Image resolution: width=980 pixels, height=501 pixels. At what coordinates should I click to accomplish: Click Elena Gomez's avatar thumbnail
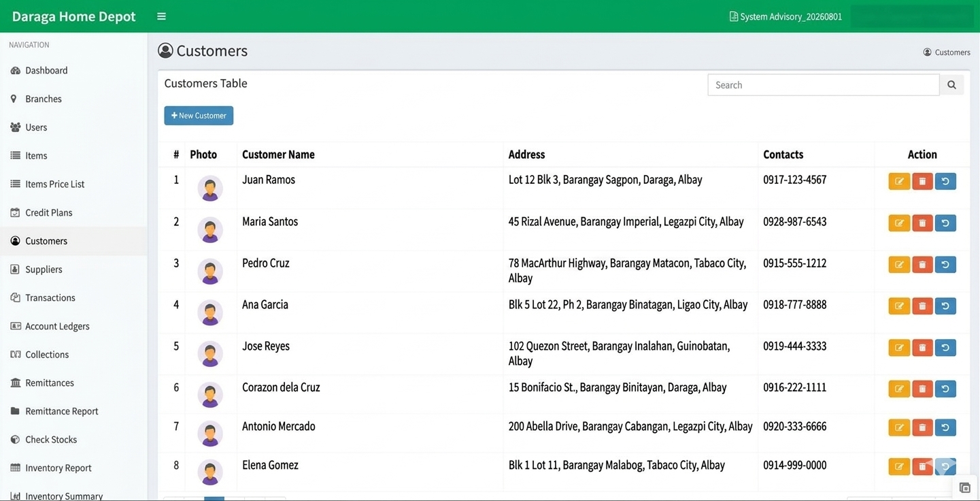[210, 472]
